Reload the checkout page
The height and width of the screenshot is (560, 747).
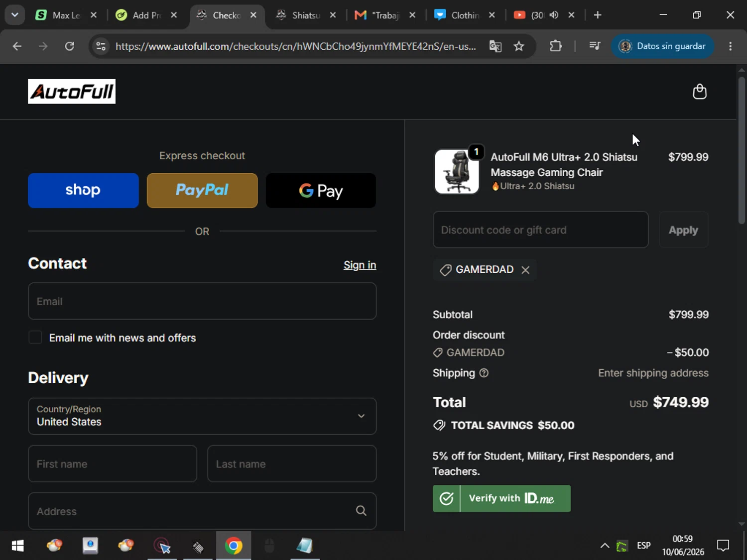(x=70, y=46)
